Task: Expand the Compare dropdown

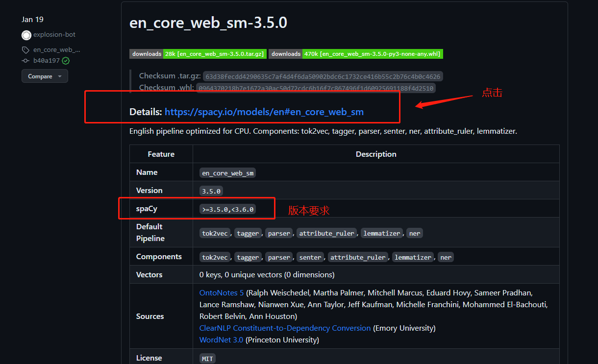Action: tap(45, 76)
